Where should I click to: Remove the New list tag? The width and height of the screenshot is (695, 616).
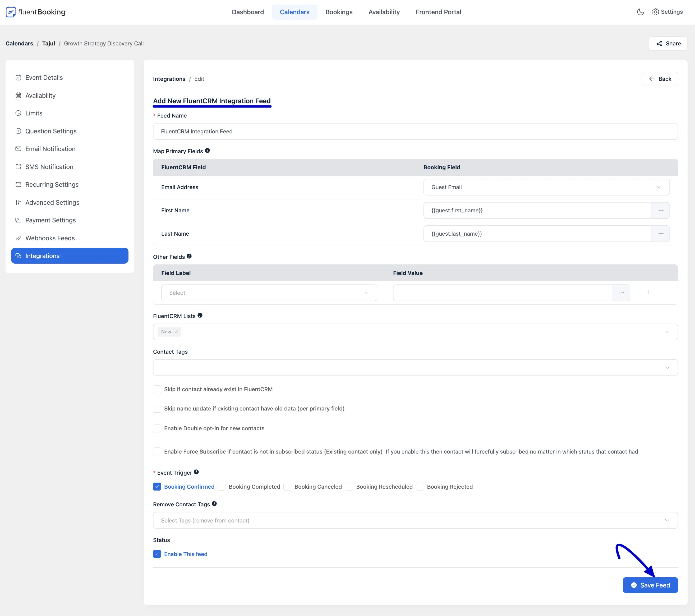pyautogui.click(x=176, y=332)
